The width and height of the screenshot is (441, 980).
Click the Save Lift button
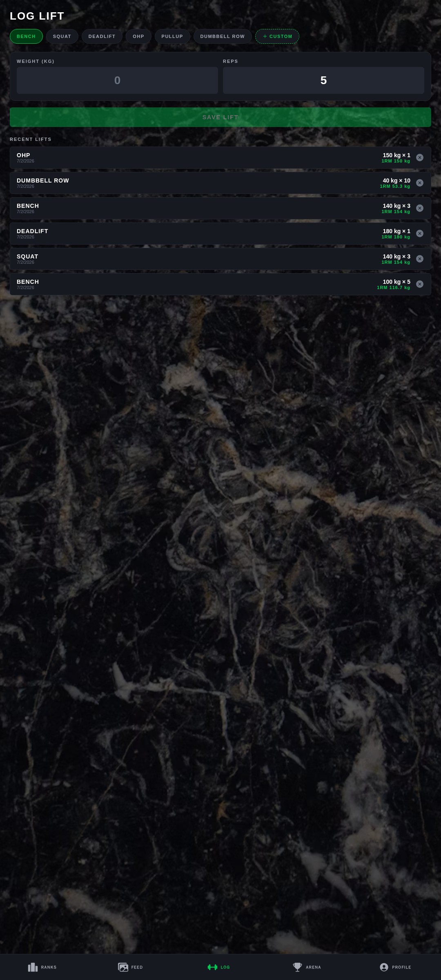tap(220, 117)
